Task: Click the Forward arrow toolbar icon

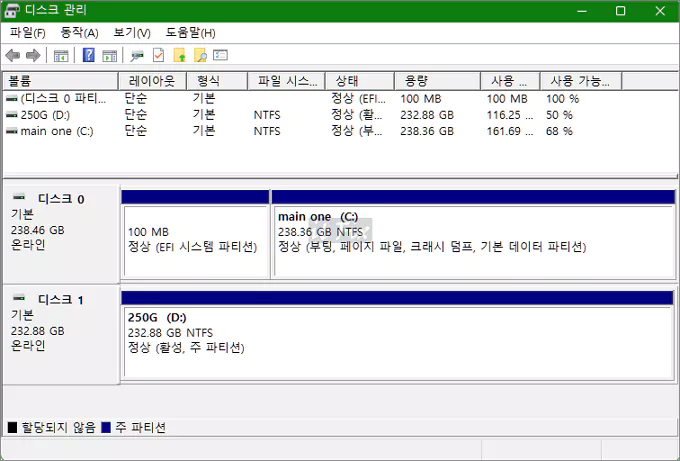Action: [x=33, y=56]
